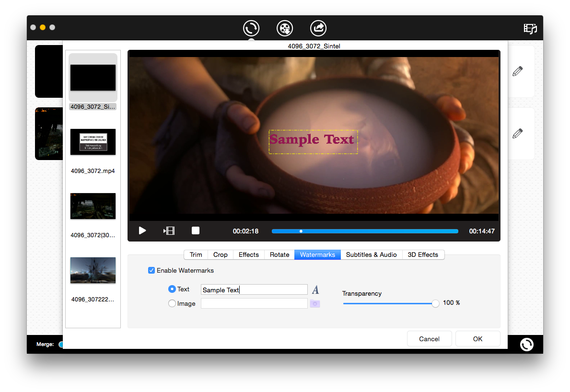Screen dimensions: 570x392
Task: Select the Image watermark radio button
Action: (172, 303)
